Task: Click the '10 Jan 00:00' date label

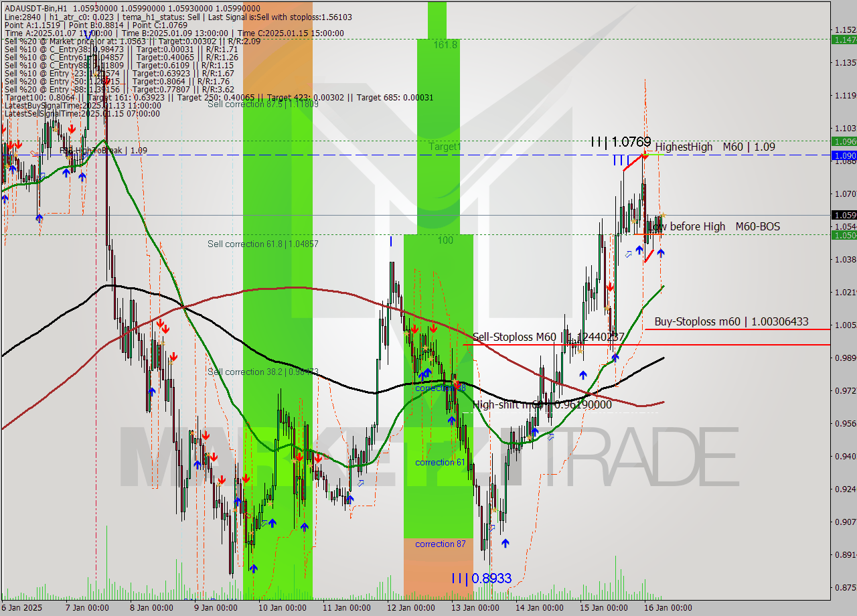Action: 282,608
